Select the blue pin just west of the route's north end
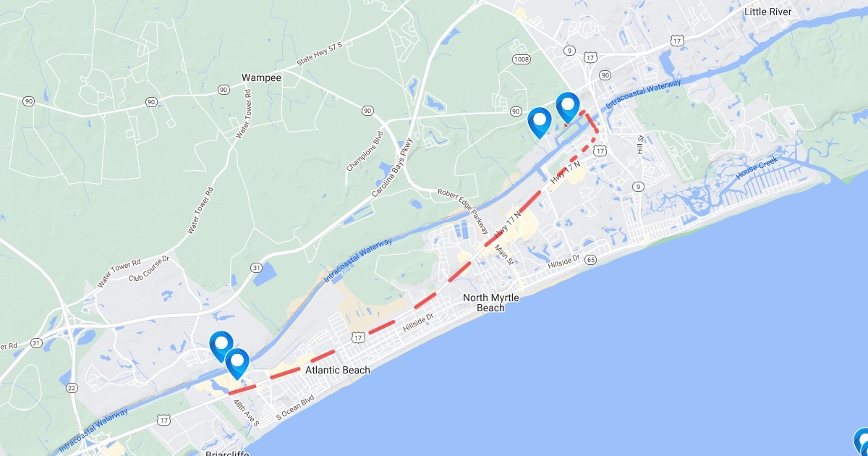868x456 pixels. [540, 122]
